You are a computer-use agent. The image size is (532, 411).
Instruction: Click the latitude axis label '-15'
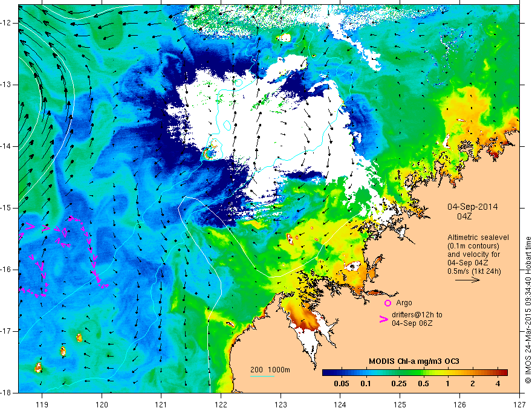click(7, 208)
